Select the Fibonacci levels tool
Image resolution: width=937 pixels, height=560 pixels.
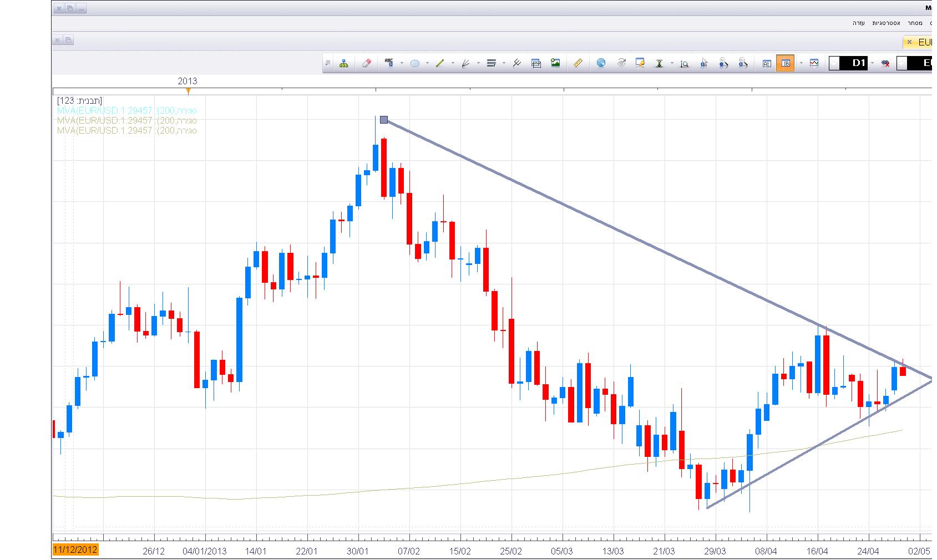[x=491, y=63]
